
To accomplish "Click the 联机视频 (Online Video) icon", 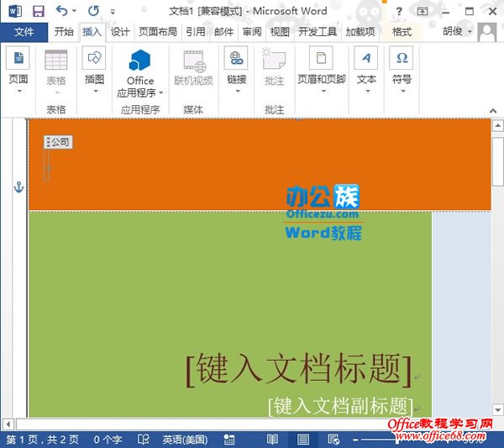I will coord(194,61).
